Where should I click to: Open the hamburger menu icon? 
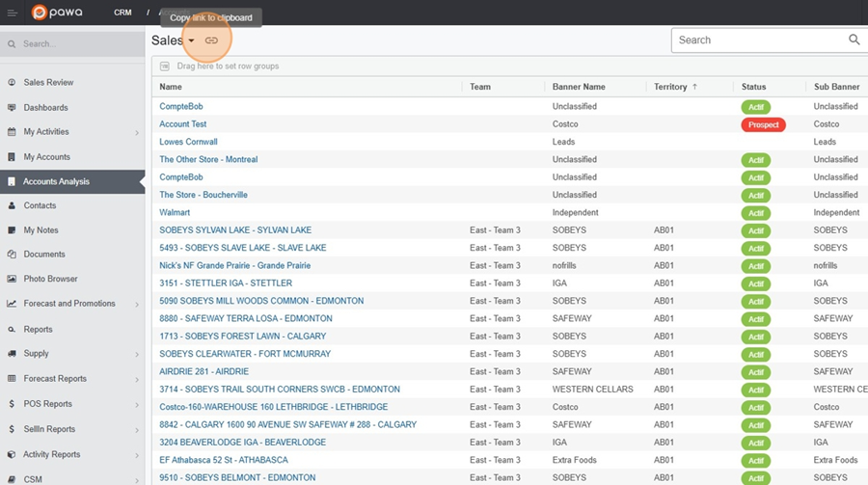point(13,13)
